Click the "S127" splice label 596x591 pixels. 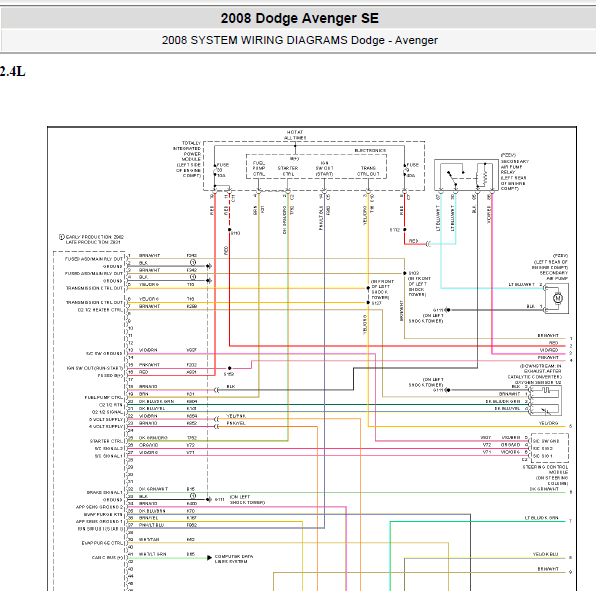pos(376,303)
